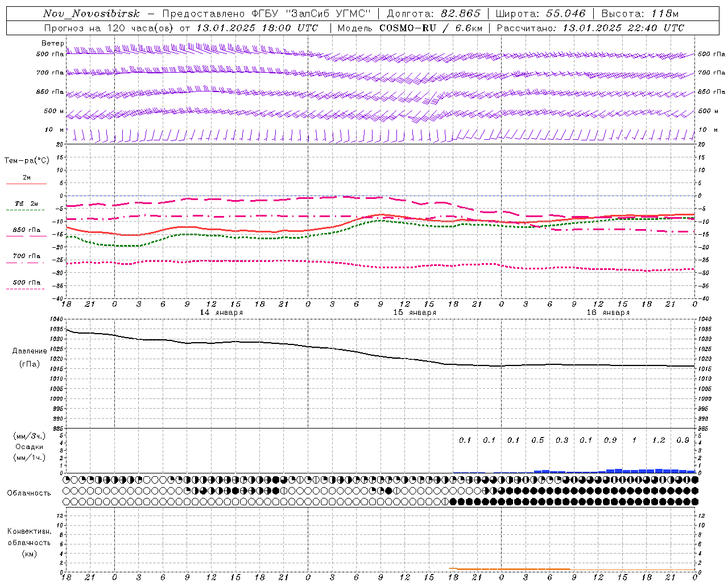Click the Осадки precipitation section label
728x582 pixels.
[x=30, y=447]
